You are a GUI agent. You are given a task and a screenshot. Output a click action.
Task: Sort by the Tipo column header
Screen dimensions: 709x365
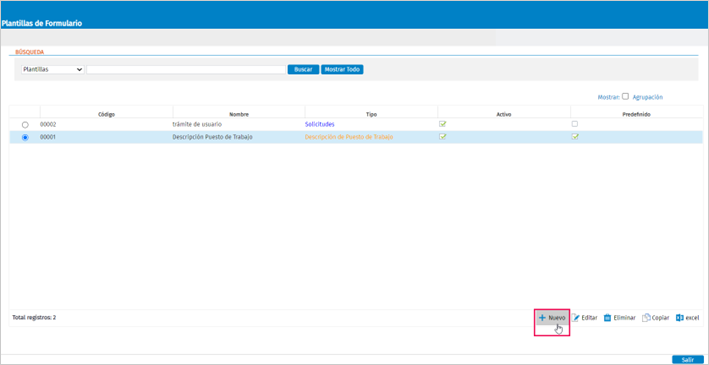pos(372,114)
